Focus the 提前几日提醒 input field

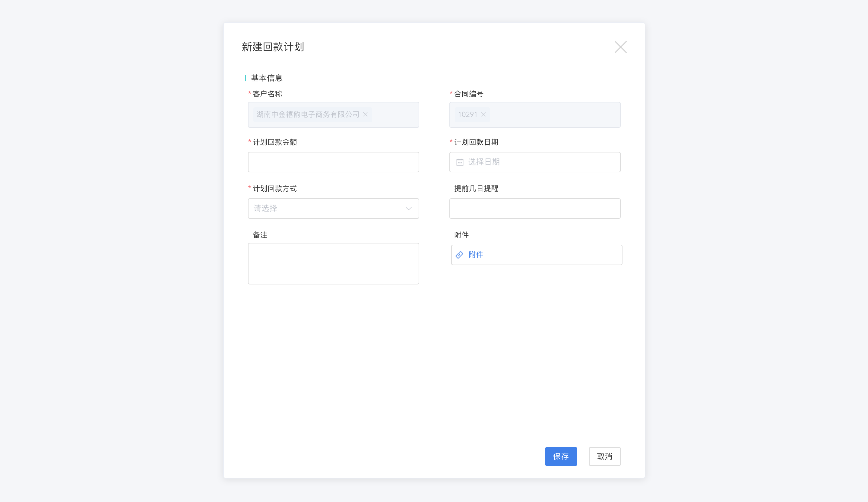(x=534, y=209)
